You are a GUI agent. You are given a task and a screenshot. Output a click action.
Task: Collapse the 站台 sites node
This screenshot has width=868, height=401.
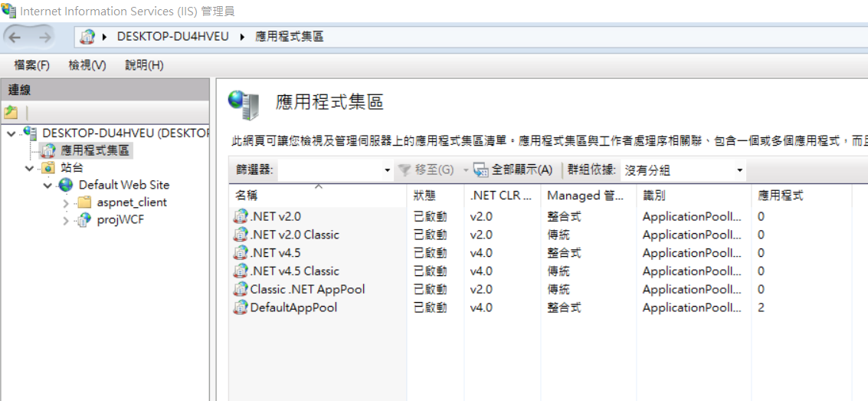click(29, 169)
